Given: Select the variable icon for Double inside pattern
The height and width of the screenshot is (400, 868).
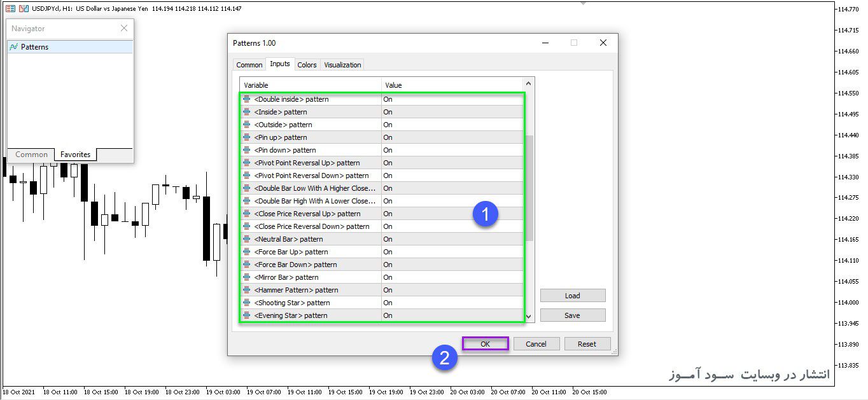Looking at the screenshot, I should [x=247, y=99].
